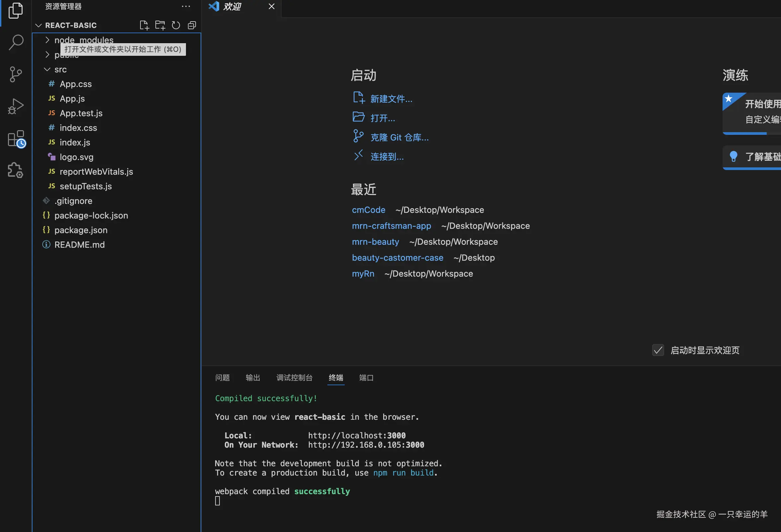Click 'npm run build' text in terminal

tap(403, 473)
